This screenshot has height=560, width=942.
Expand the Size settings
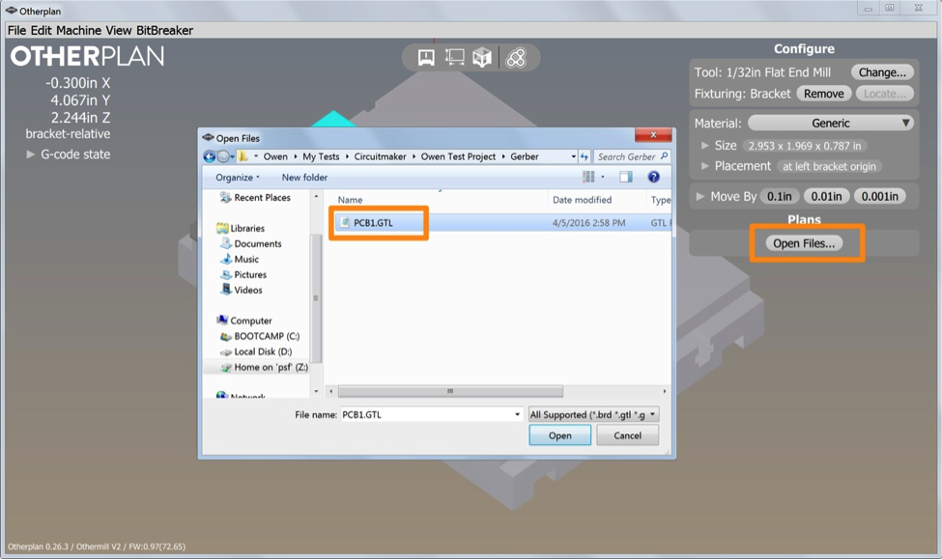point(704,145)
